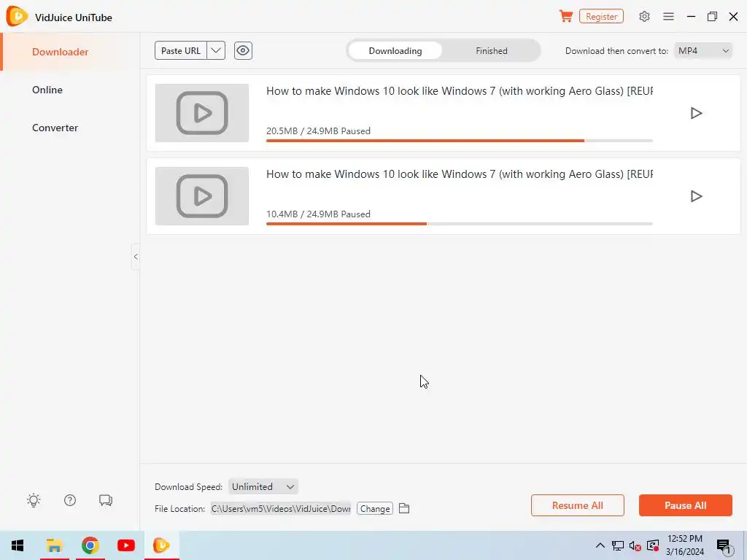The width and height of the screenshot is (747, 560).
Task: Click VidJuice UniTube taskbar icon
Action: [x=161, y=545]
